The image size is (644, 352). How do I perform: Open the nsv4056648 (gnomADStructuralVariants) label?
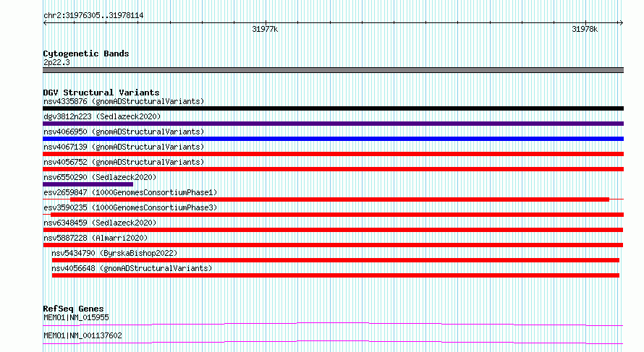[132, 268]
